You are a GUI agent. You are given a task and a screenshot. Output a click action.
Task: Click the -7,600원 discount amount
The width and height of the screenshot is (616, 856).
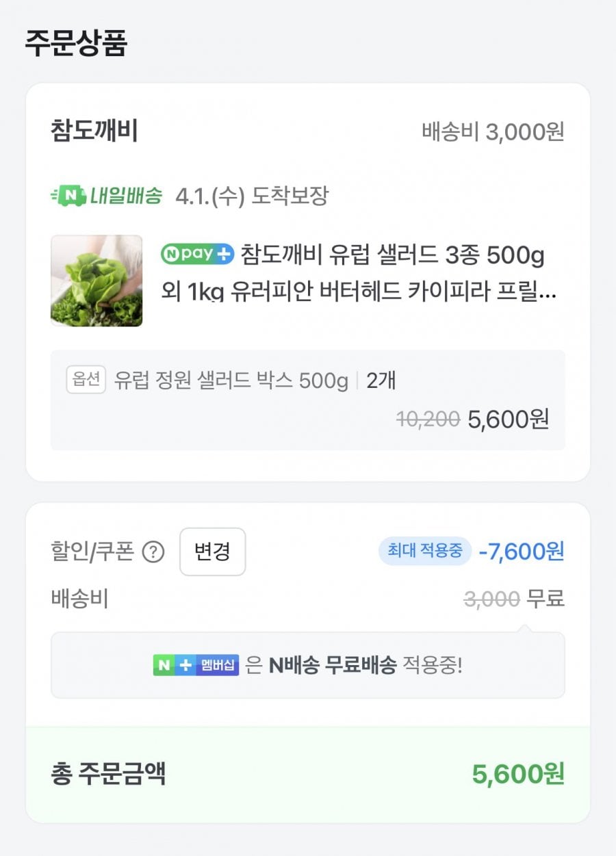[x=522, y=550]
